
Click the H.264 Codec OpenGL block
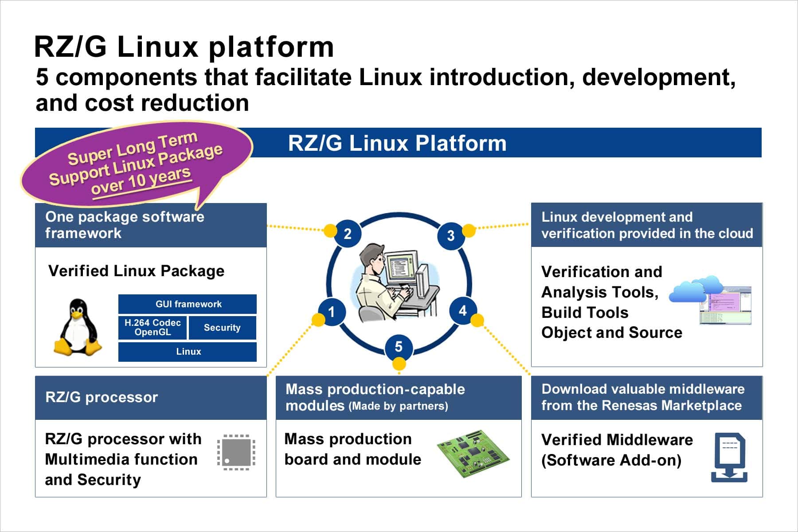pos(153,328)
